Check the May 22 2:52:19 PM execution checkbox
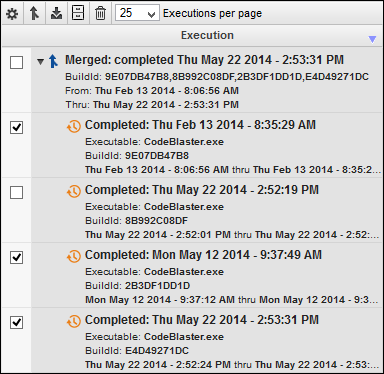The height and width of the screenshot is (374, 384). pyautogui.click(x=17, y=192)
